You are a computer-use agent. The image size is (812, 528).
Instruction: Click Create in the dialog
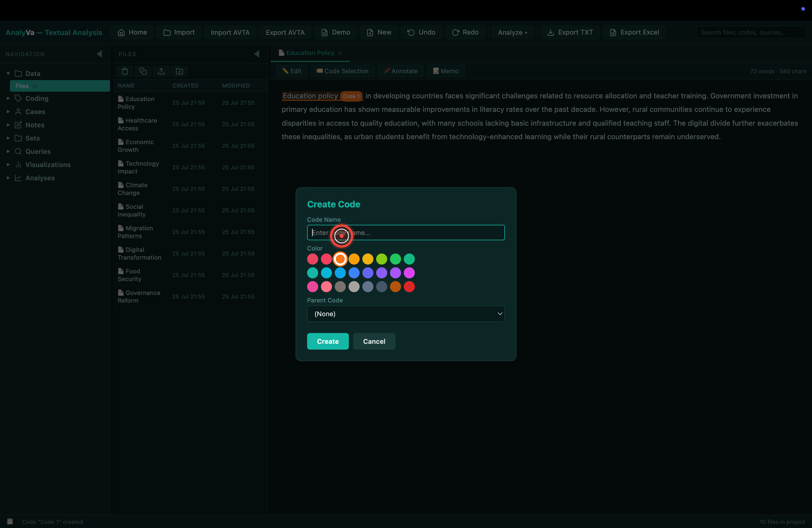pos(328,341)
